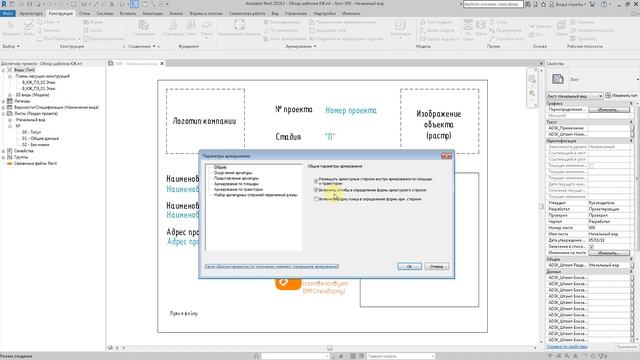Open the Выбор panel dropdown arrow
640x360 pixels.
[18, 46]
